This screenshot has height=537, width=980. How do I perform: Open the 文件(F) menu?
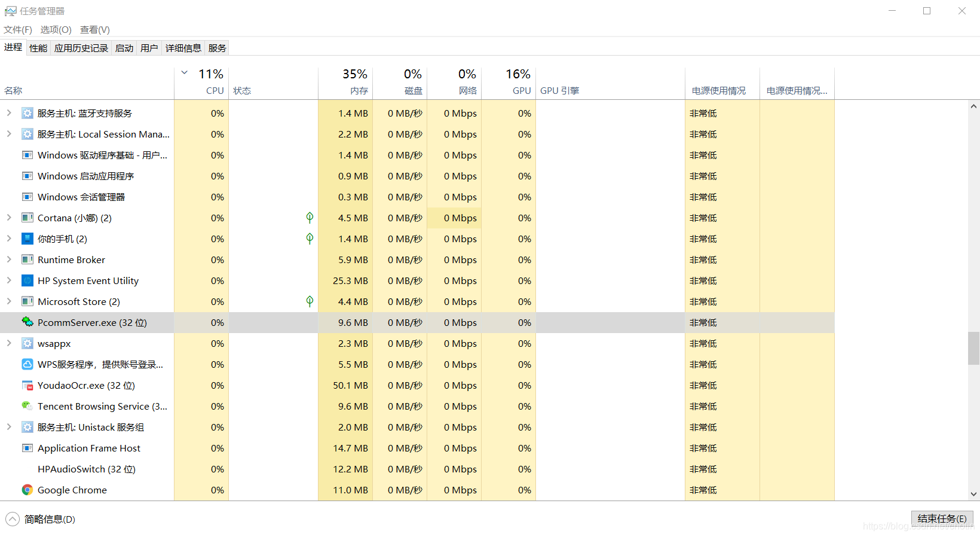click(18, 29)
